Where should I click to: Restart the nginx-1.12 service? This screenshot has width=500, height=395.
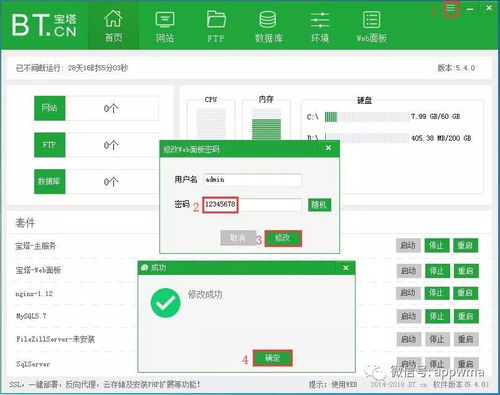pyautogui.click(x=466, y=293)
